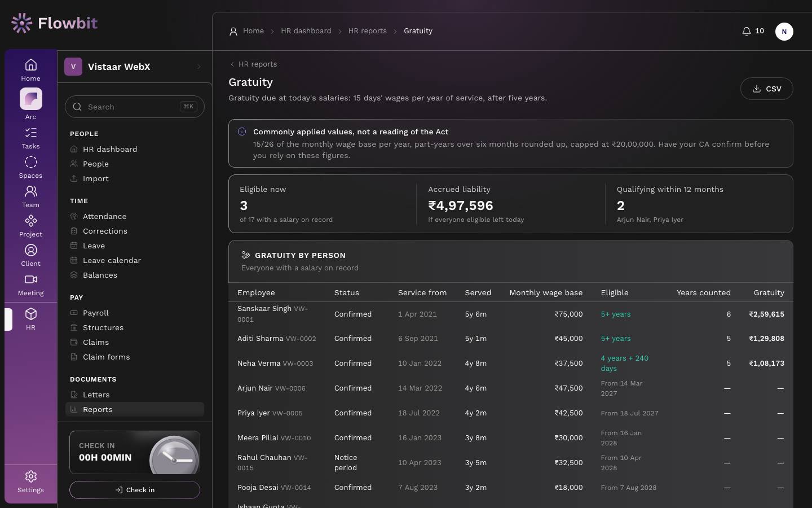The width and height of the screenshot is (812, 508).
Task: Focus the sidebar Search field
Action: tap(135, 107)
